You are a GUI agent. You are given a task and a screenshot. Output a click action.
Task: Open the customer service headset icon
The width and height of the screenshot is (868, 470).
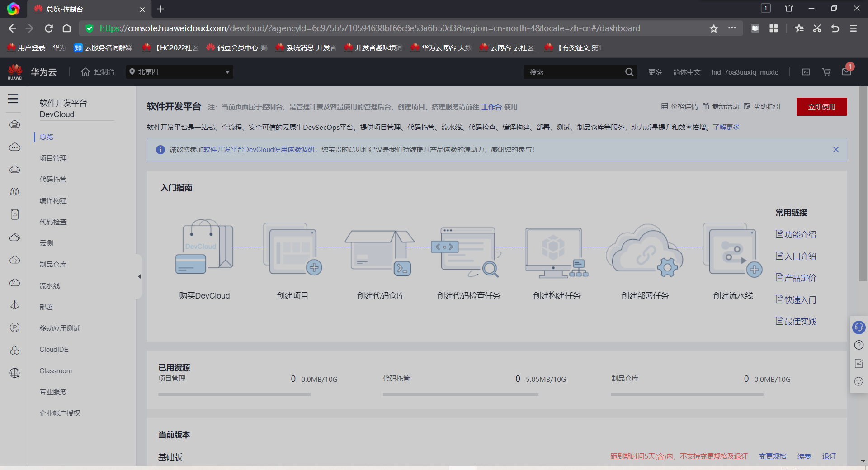click(x=859, y=327)
